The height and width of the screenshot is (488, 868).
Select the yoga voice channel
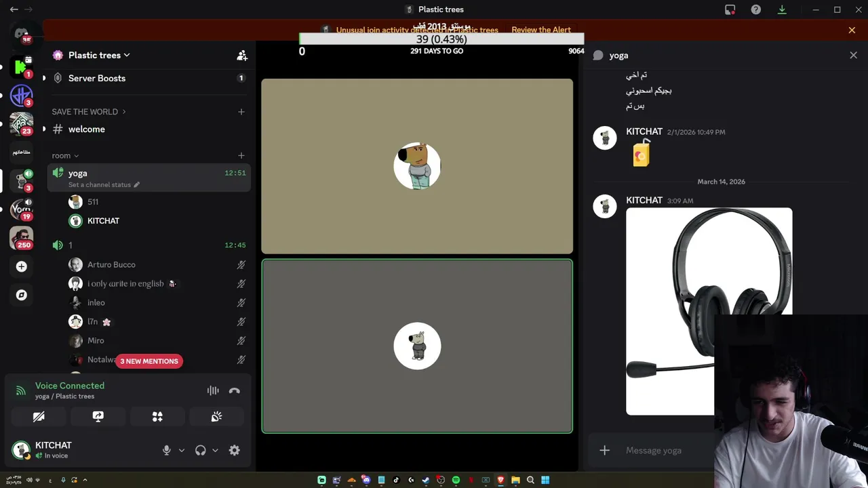tap(149, 178)
